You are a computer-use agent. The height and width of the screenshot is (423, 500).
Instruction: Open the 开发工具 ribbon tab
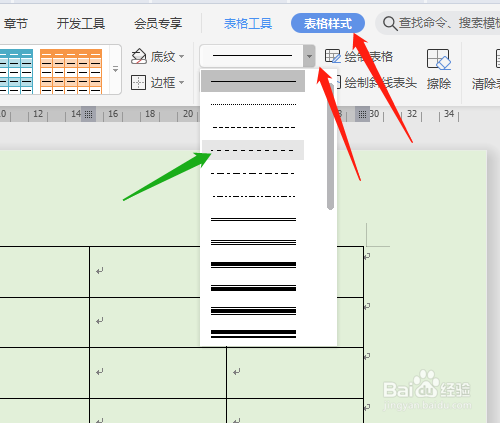(81, 24)
